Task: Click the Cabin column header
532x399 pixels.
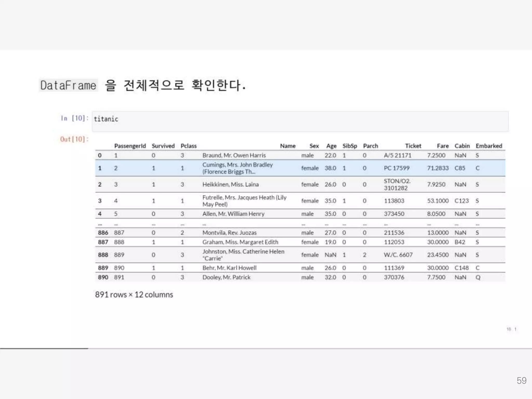Action: pos(462,146)
